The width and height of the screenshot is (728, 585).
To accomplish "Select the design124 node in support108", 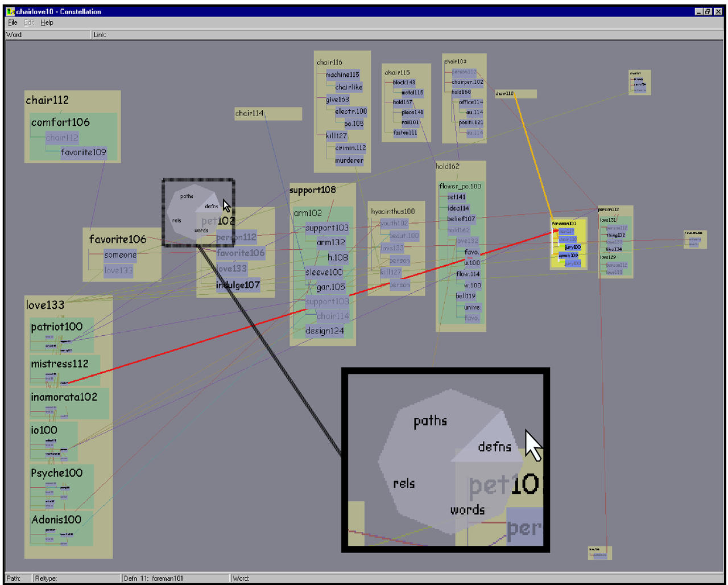I will pyautogui.click(x=324, y=331).
